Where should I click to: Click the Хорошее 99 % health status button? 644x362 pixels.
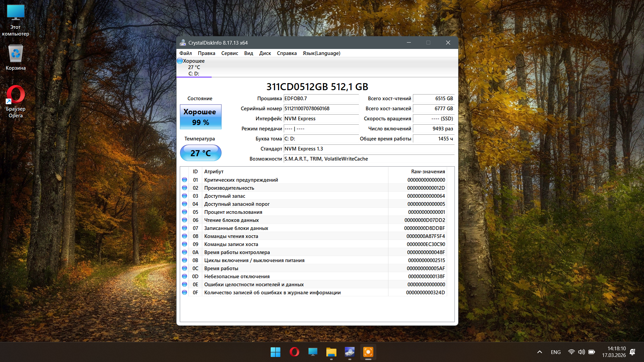pos(201,117)
